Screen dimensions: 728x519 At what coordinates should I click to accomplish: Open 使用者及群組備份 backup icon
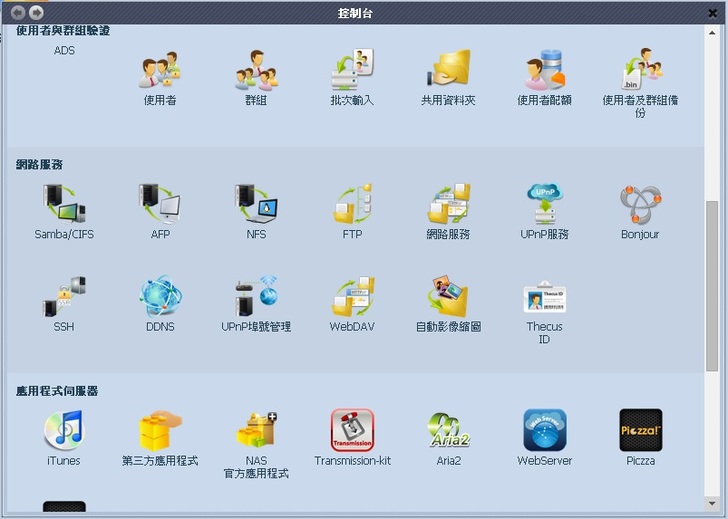click(640, 70)
